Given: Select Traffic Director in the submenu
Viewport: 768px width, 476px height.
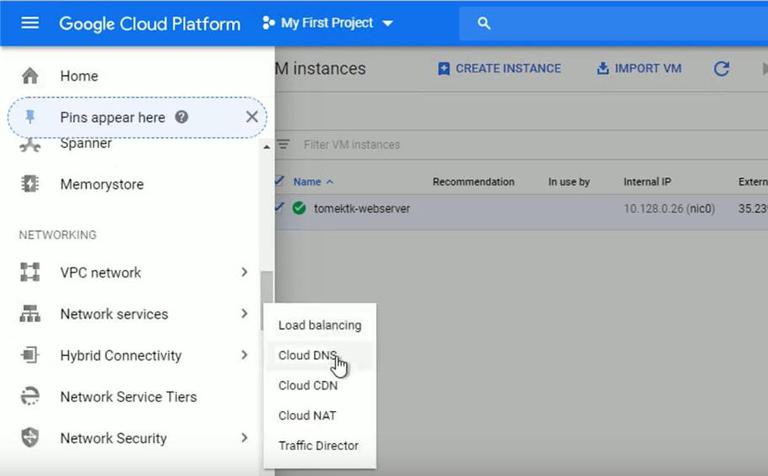Looking at the screenshot, I should [x=319, y=446].
